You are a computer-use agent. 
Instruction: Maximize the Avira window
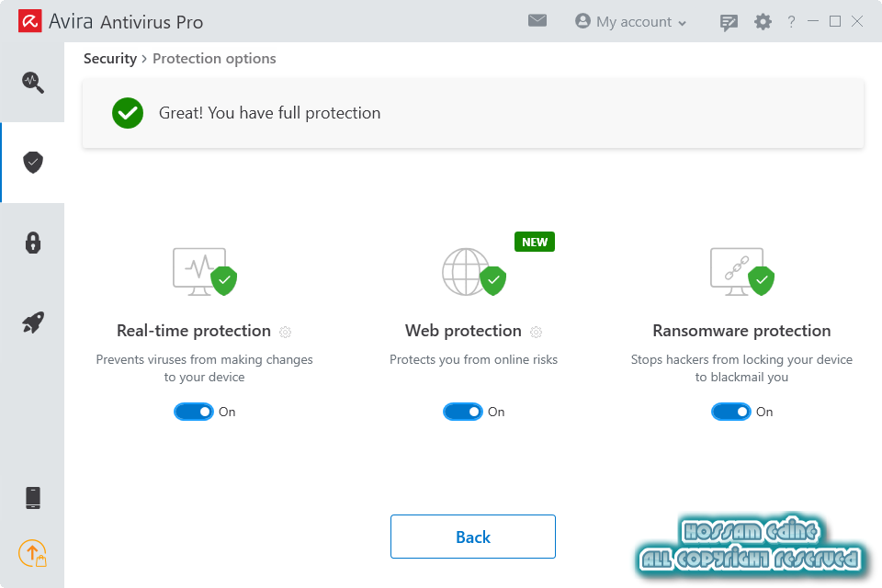coord(835,21)
